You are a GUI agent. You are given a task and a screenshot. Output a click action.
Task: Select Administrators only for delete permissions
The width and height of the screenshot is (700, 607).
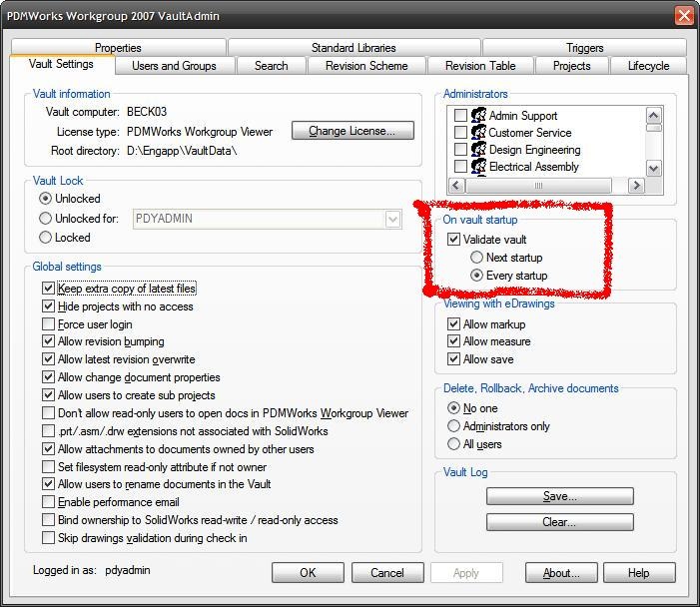coord(453,426)
